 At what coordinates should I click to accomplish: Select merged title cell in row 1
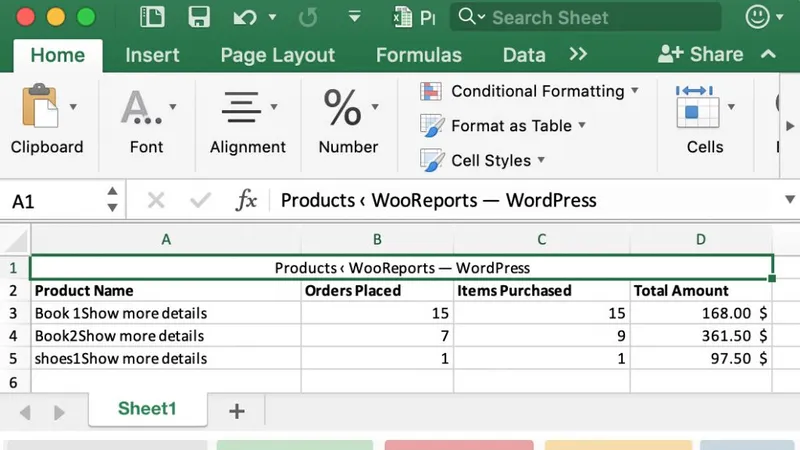pyautogui.click(x=402, y=267)
